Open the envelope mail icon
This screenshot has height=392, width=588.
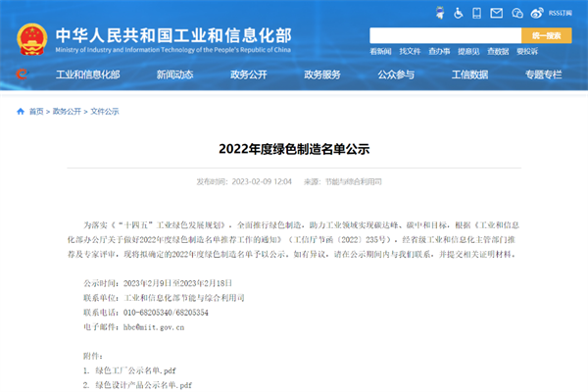coord(498,14)
